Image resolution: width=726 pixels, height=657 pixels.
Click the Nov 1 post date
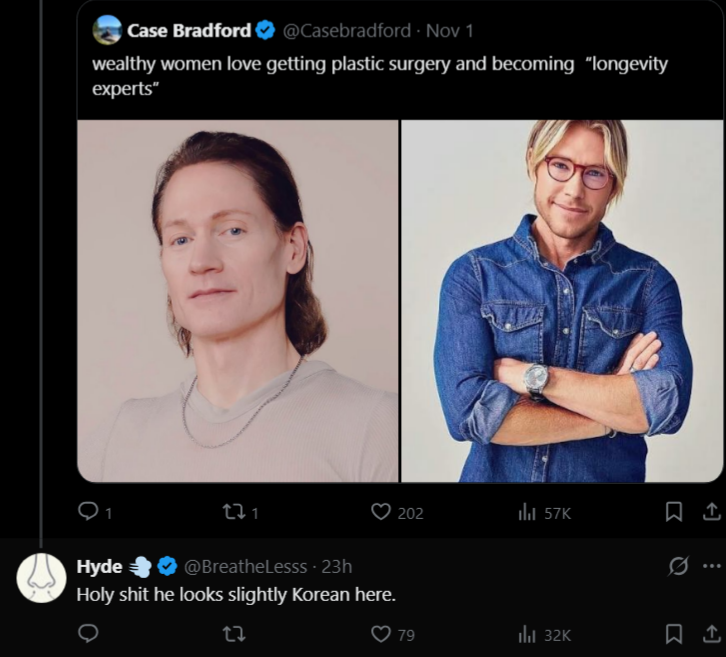coord(450,31)
